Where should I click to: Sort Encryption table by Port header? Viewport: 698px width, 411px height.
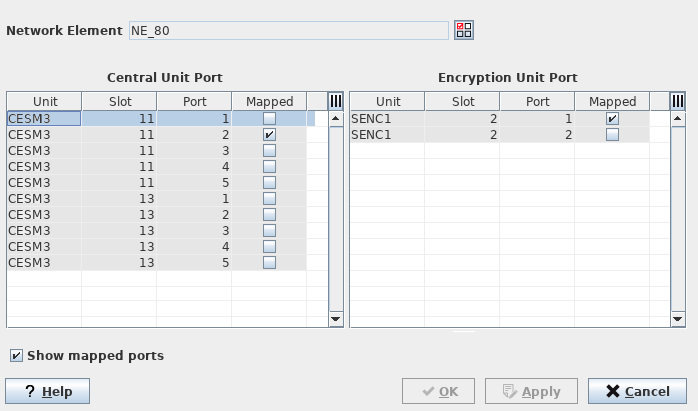(538, 101)
